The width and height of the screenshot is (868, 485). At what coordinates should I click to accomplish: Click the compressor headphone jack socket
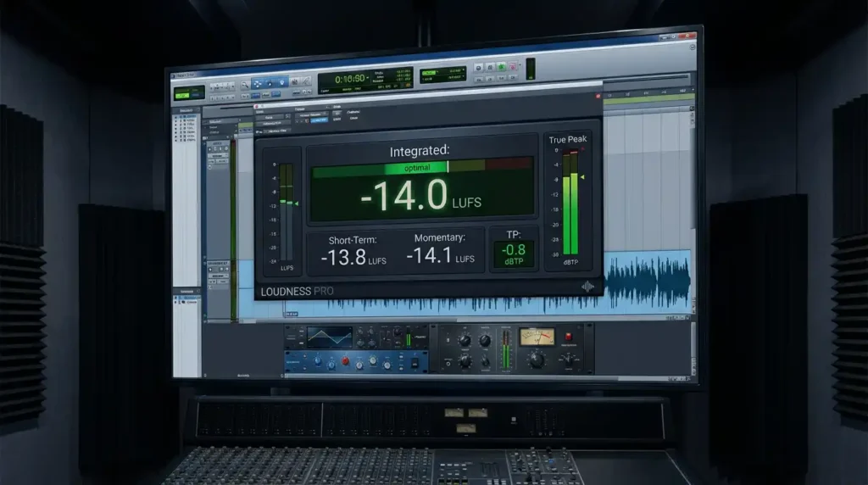(448, 364)
